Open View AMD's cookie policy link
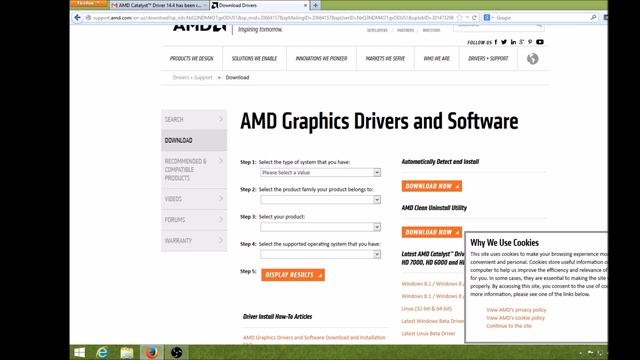The height and width of the screenshot is (360, 640). point(515,318)
